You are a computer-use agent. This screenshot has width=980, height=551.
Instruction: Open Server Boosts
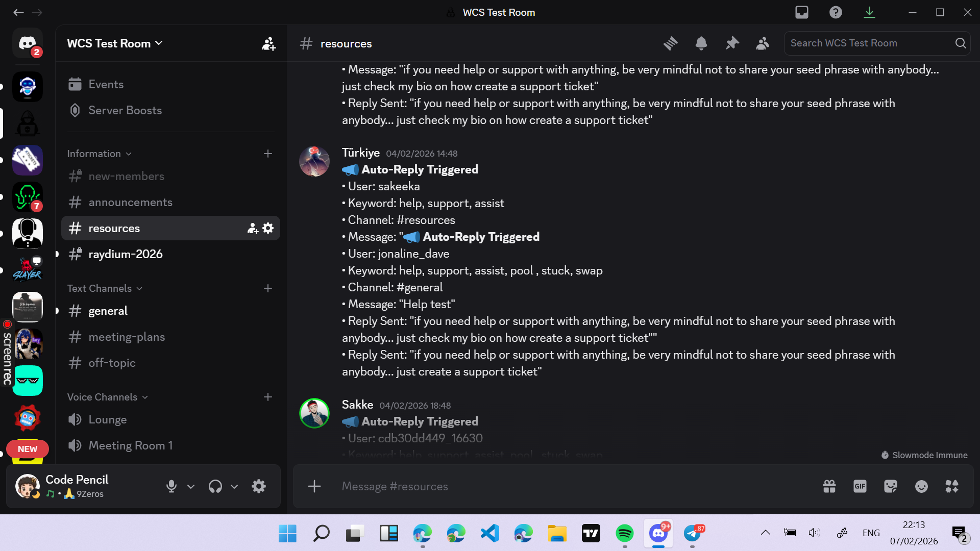[x=125, y=110]
